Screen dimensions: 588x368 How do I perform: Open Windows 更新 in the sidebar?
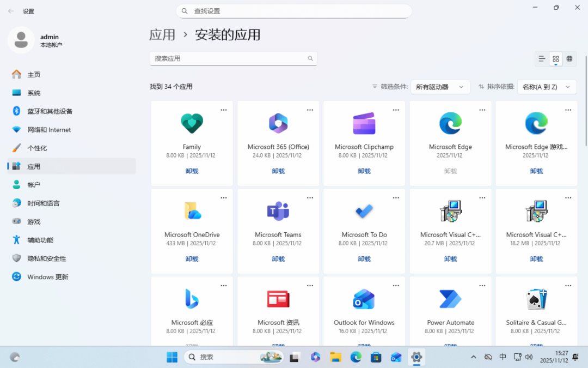tap(71, 277)
